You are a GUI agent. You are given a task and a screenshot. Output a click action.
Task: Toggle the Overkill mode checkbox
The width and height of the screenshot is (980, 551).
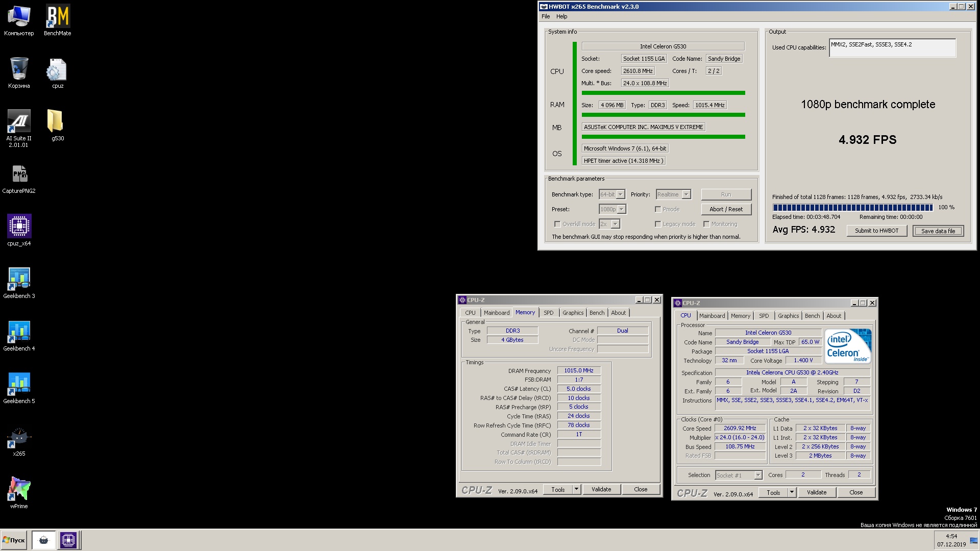tap(557, 224)
